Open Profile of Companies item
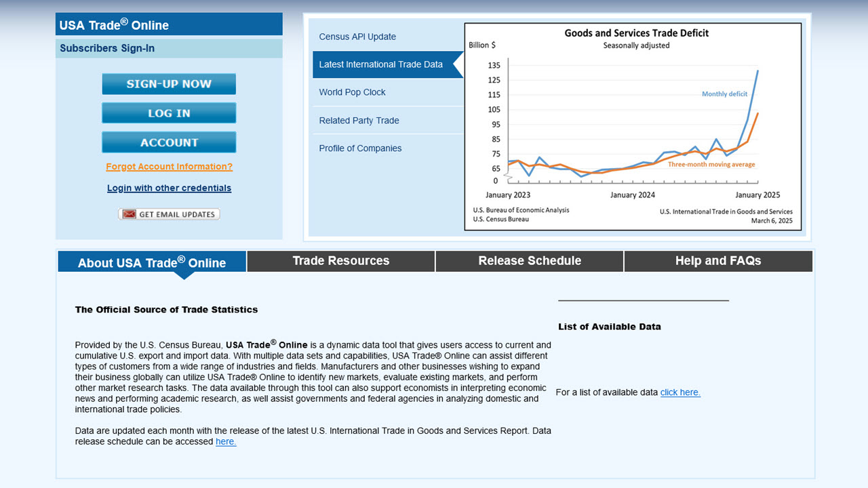868x488 pixels. [360, 148]
